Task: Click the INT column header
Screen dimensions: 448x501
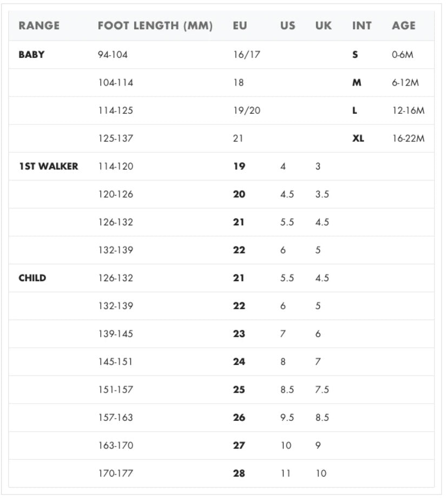Action: 362,25
